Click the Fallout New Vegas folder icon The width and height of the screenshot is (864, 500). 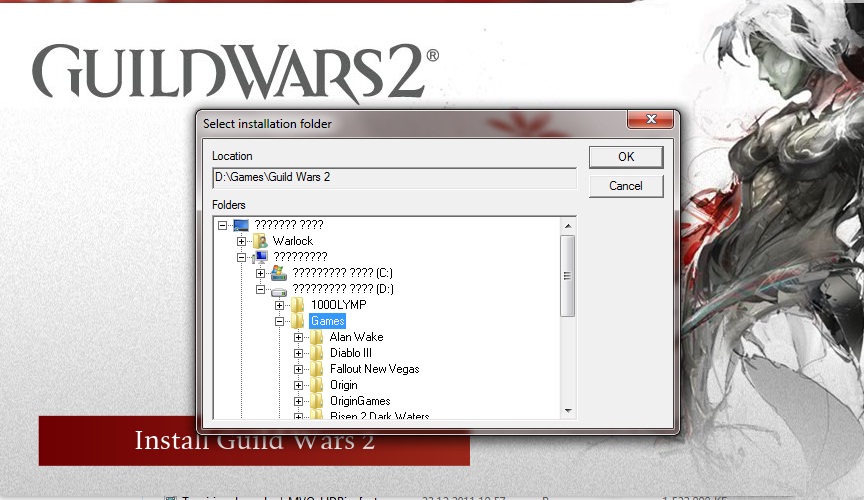click(x=317, y=369)
